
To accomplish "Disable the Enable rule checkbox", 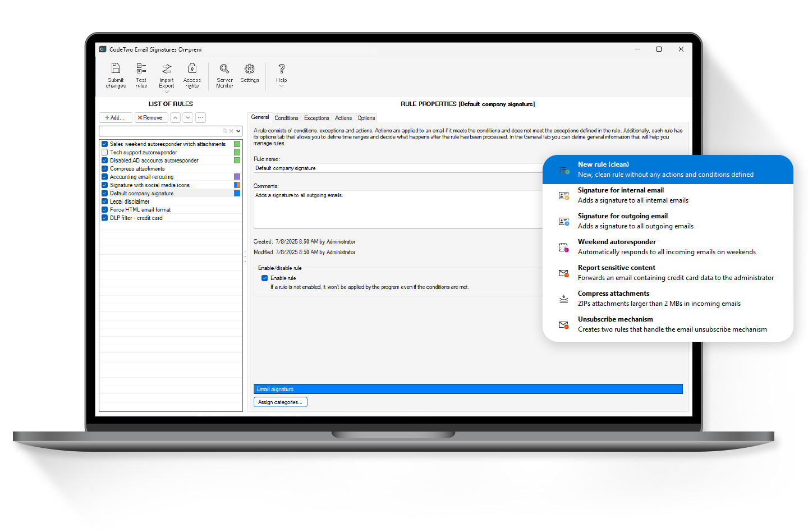I will coord(264,278).
